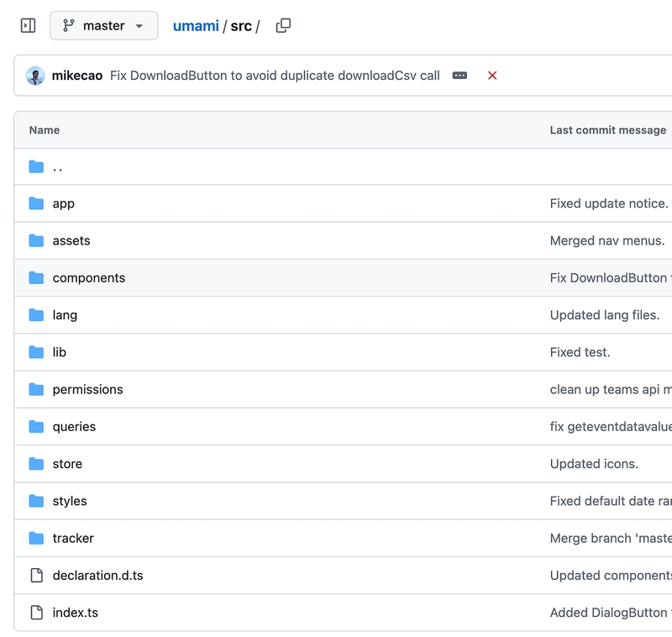Click the assets folder icon

click(x=36, y=240)
